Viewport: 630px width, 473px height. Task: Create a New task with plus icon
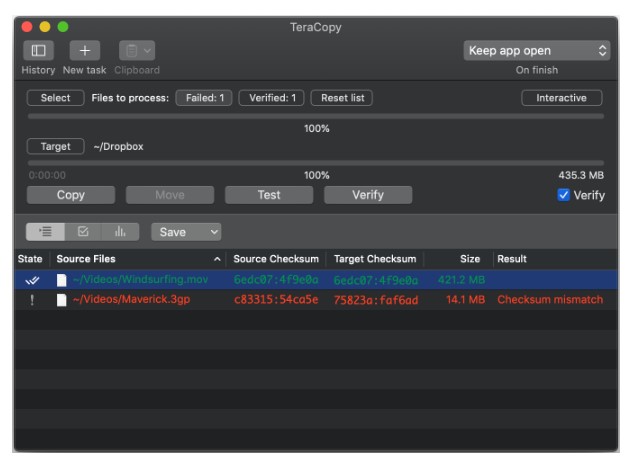coord(84,51)
